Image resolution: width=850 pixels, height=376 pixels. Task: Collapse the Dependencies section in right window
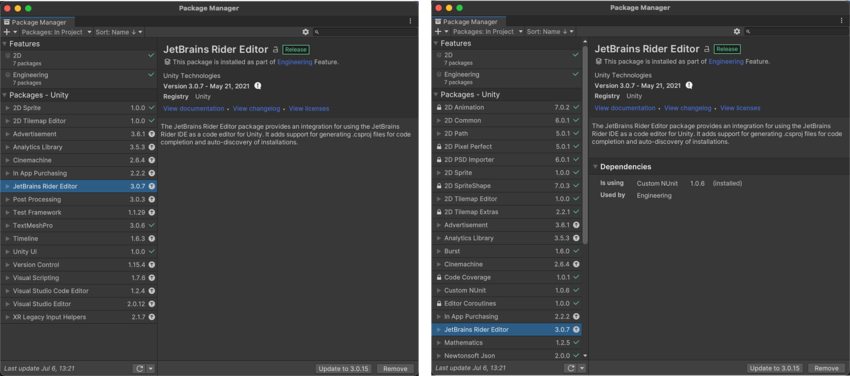click(x=595, y=167)
